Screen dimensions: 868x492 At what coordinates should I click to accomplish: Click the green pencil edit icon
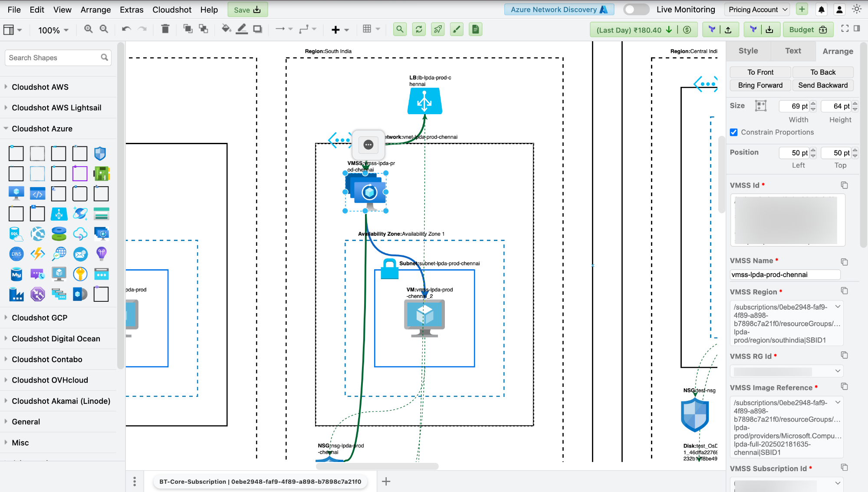coord(457,30)
